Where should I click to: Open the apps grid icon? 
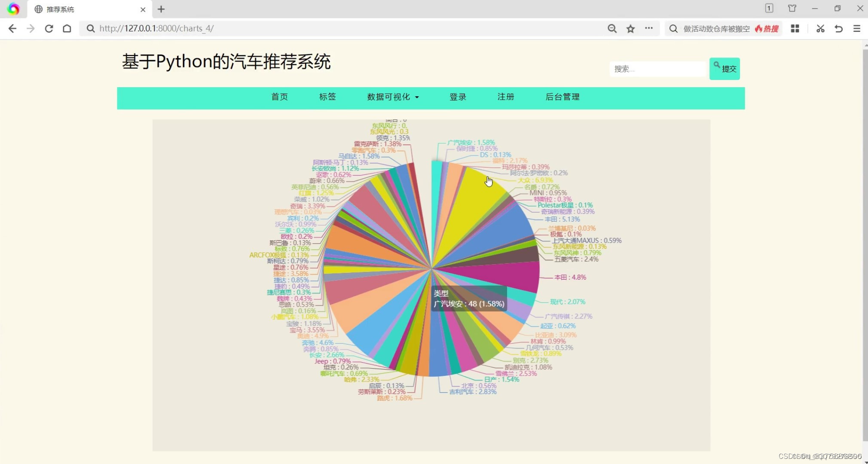795,28
